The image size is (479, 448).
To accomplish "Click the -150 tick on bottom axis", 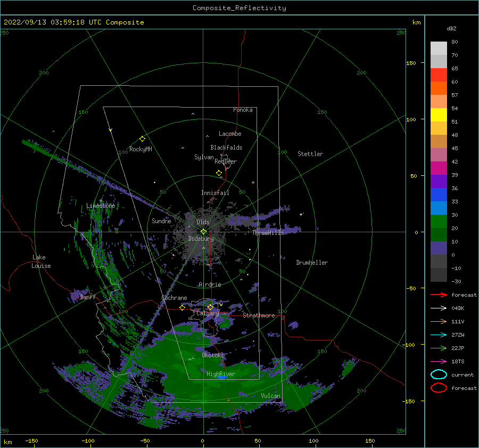I will coord(31,441).
